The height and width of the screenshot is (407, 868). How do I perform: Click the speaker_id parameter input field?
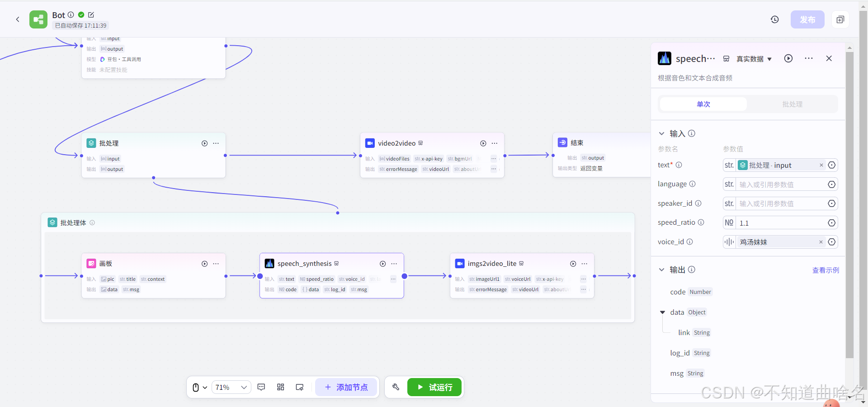point(781,203)
